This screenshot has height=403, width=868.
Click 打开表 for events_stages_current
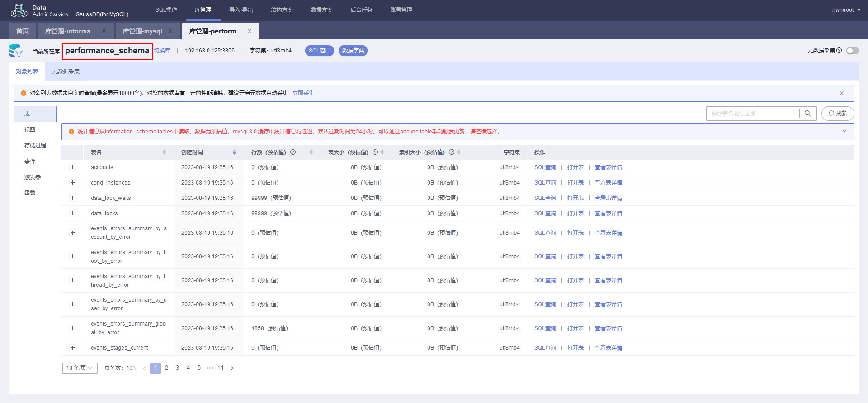click(576, 348)
